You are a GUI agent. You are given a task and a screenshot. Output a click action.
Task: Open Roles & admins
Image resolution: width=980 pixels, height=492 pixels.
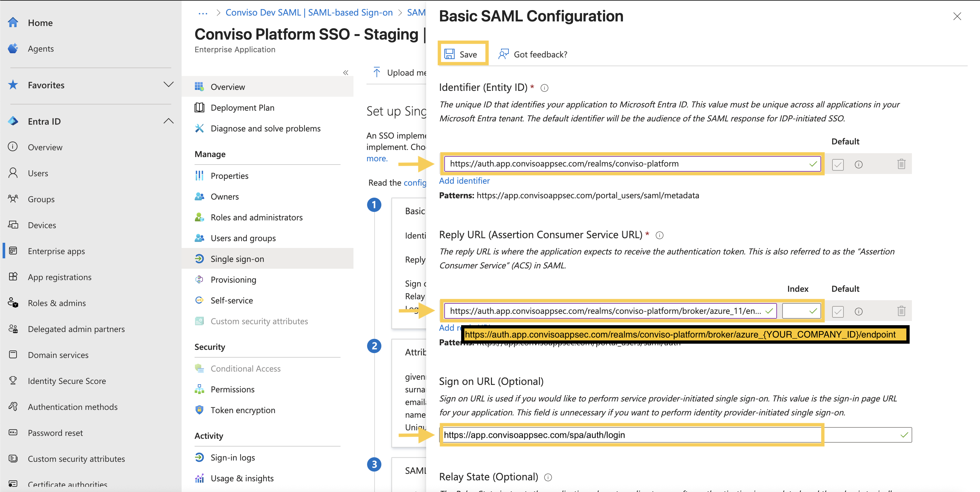56,302
